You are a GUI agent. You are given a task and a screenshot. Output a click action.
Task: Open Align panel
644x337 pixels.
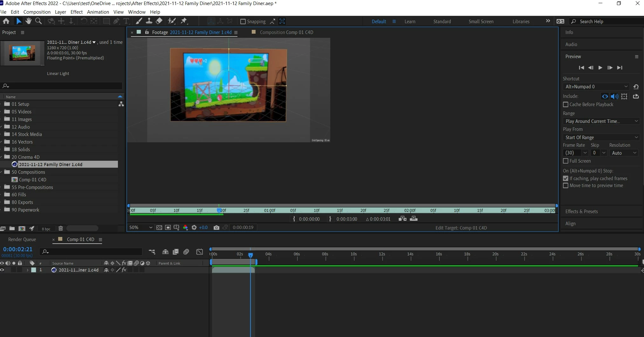[x=570, y=224]
